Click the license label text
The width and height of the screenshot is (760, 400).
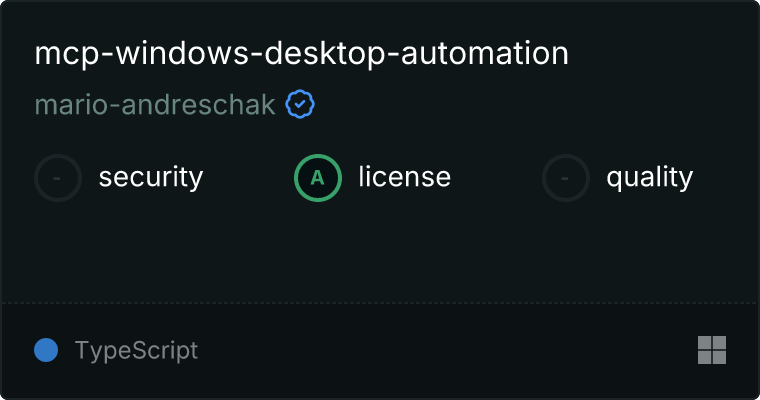405,176
